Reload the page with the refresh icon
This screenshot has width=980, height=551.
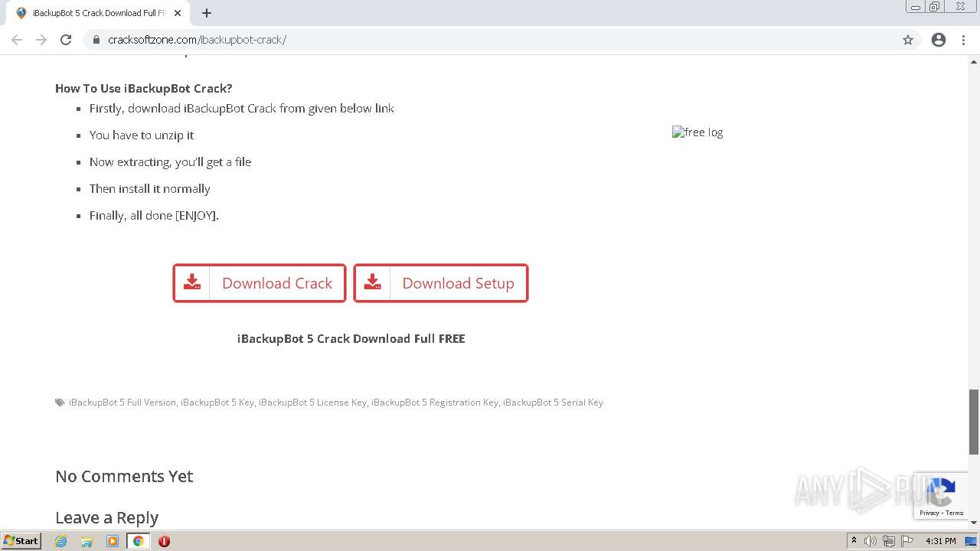66,40
